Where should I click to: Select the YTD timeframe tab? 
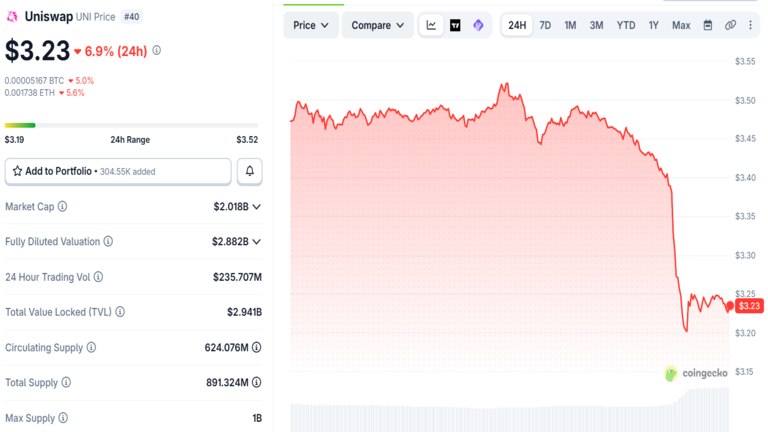[x=626, y=25]
